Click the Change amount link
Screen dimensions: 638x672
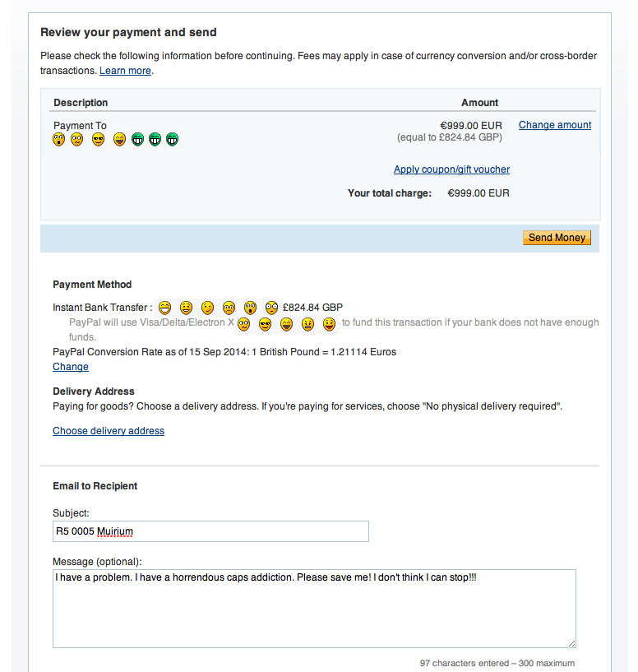tap(555, 125)
